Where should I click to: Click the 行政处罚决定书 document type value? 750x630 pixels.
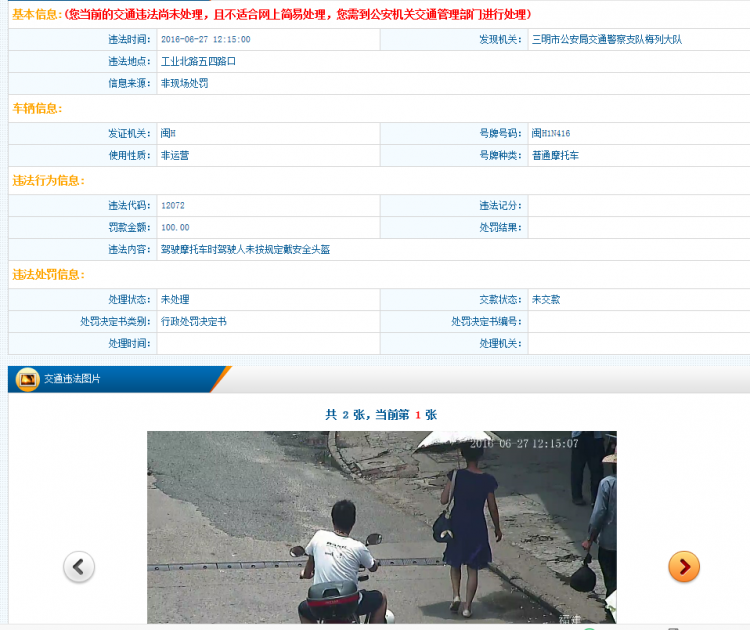(x=193, y=321)
